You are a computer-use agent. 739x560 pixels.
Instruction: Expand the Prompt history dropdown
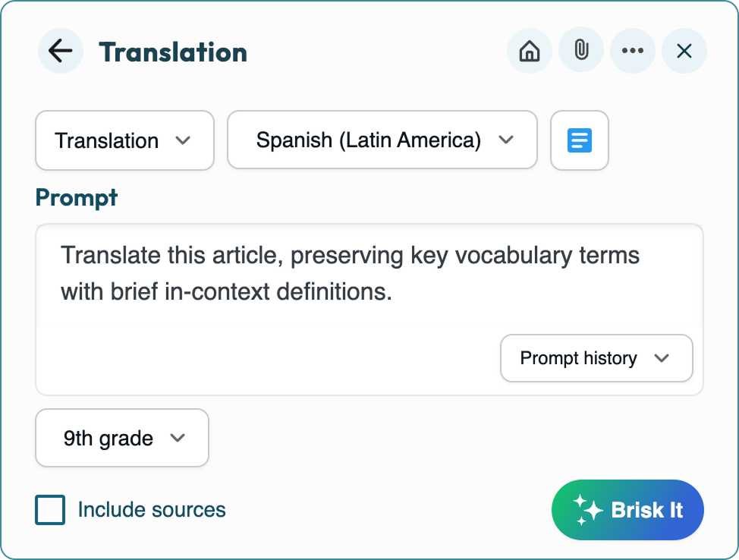(x=596, y=358)
